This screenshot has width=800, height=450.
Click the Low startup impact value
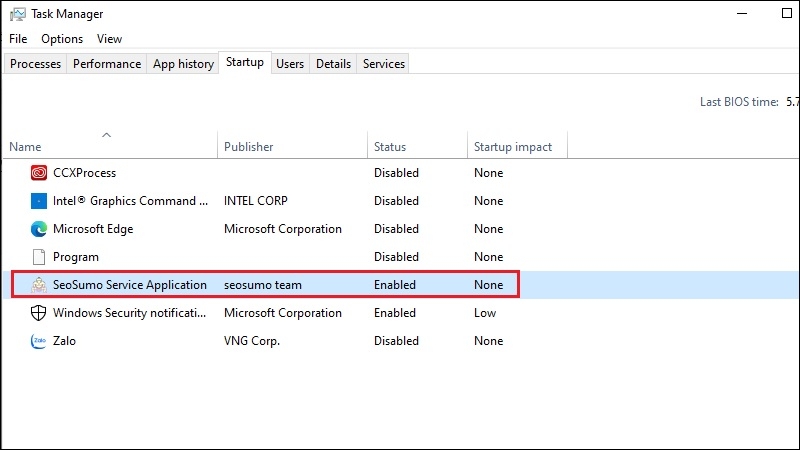click(x=485, y=313)
